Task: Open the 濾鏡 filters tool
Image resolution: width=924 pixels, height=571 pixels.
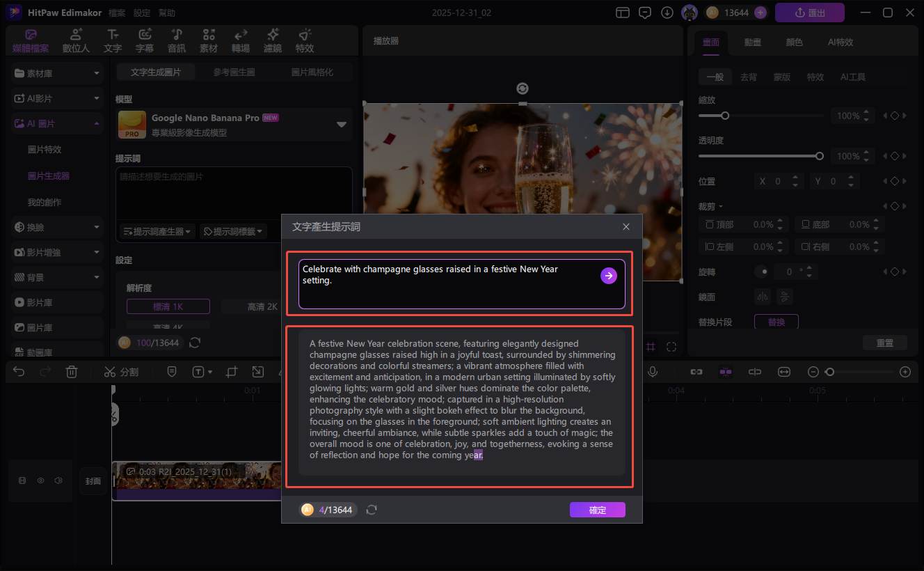Action: (x=273, y=41)
